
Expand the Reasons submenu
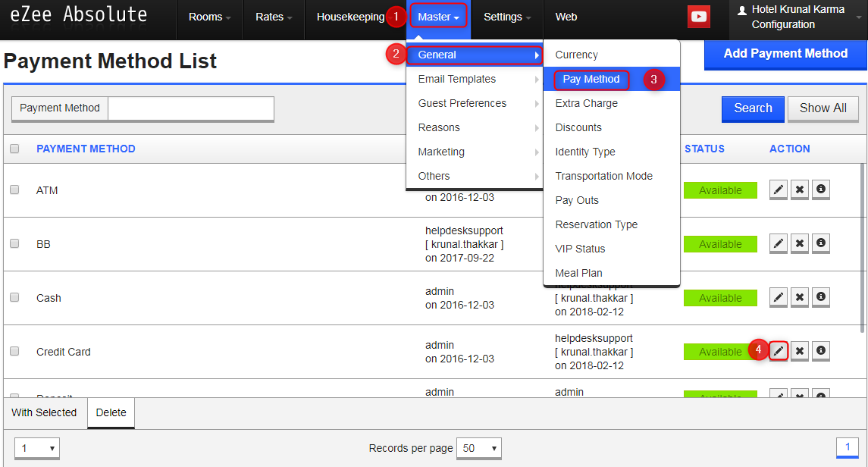coord(474,128)
